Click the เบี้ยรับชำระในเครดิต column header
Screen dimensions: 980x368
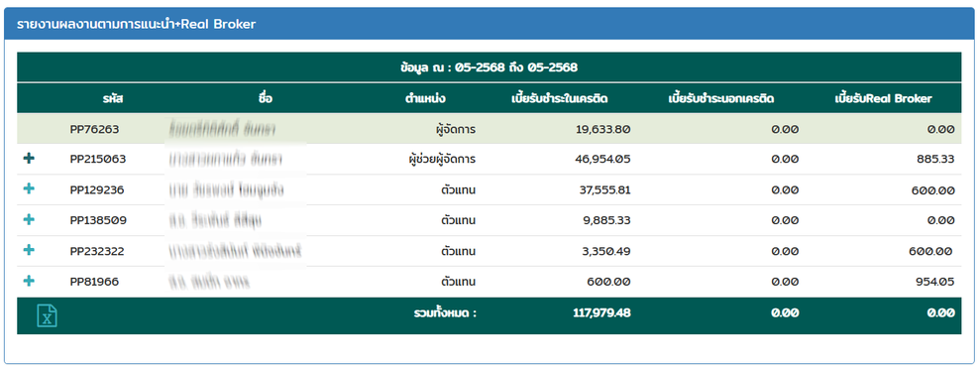[x=560, y=99]
